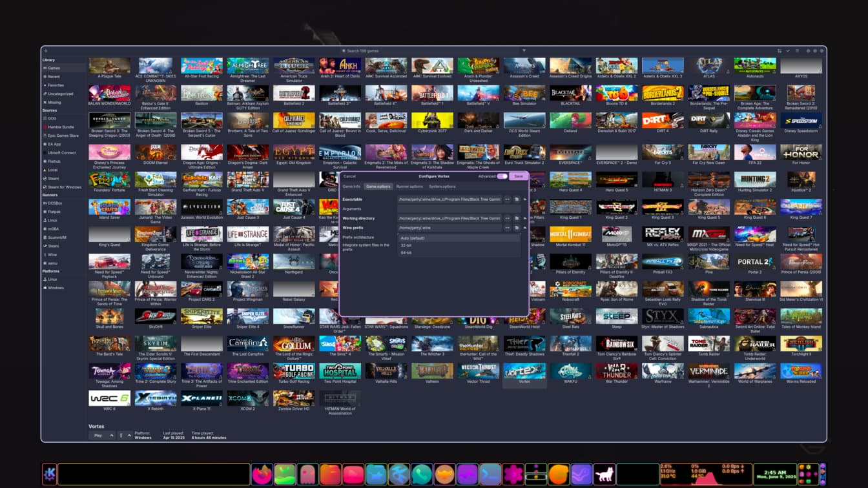Select the DOOM Eternal thumbnail
This screenshot has height=488, width=868.
point(156,152)
